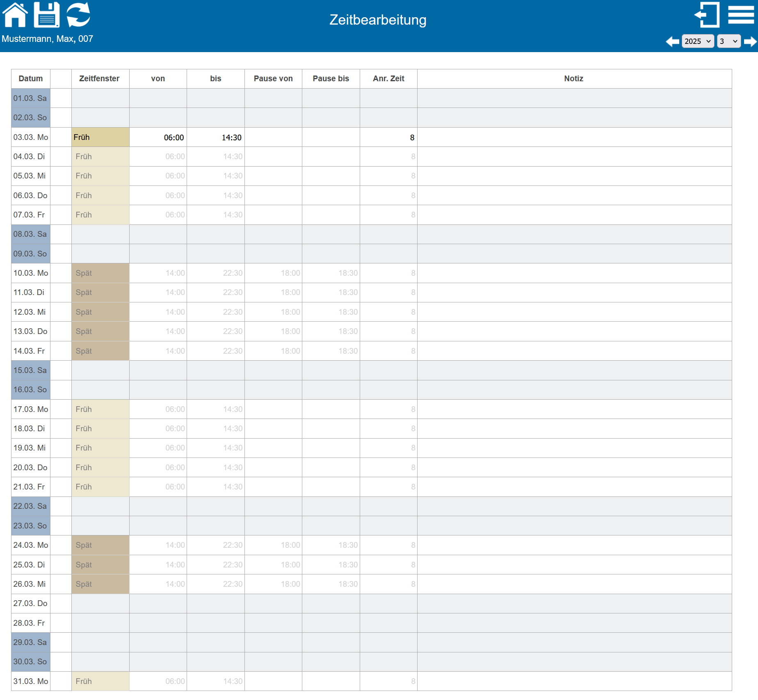Open the month number dropdown
This screenshot has height=700, width=758.
pyautogui.click(x=728, y=41)
